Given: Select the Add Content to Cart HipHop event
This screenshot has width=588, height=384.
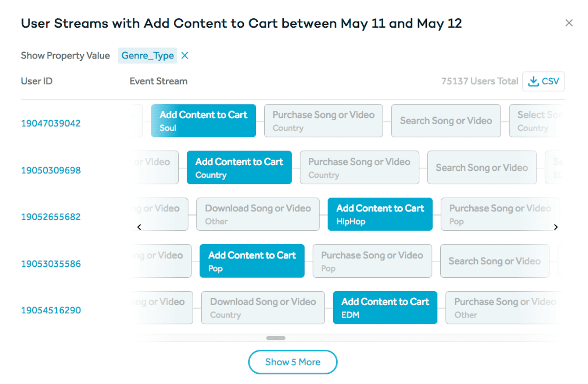Looking at the screenshot, I should (380, 214).
